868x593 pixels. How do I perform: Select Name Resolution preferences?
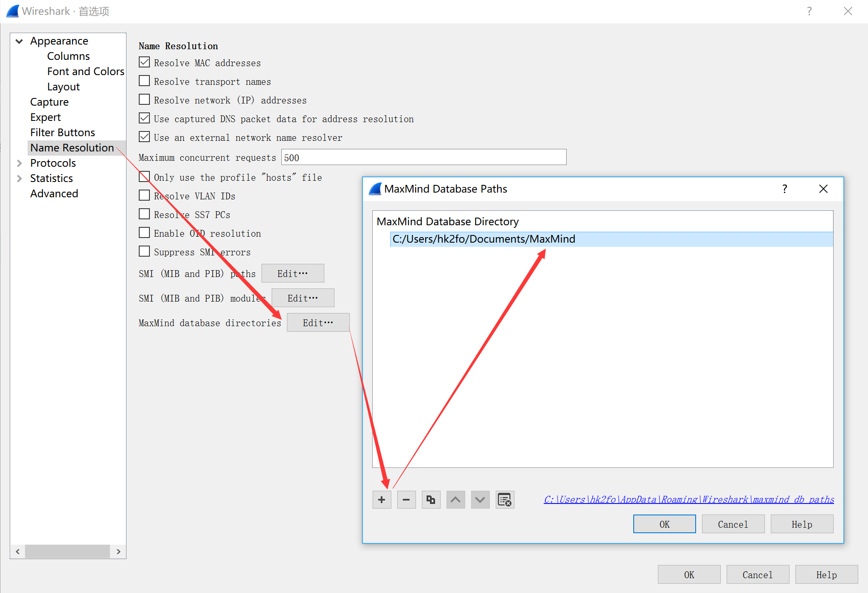(72, 148)
